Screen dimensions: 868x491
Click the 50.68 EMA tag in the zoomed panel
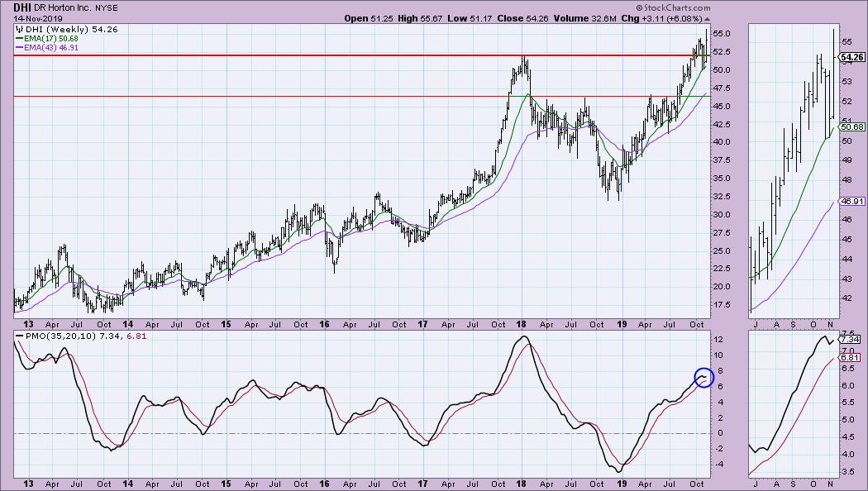pyautogui.click(x=852, y=126)
